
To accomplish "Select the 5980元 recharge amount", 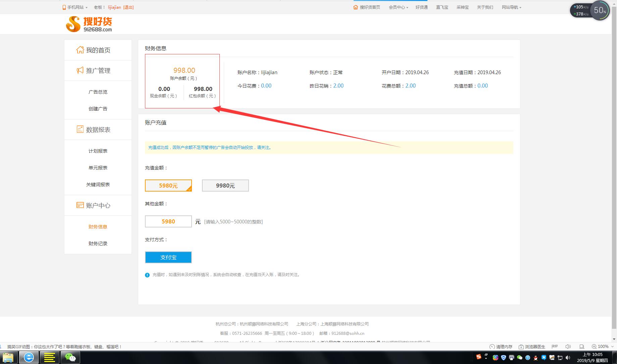I will coord(168,186).
